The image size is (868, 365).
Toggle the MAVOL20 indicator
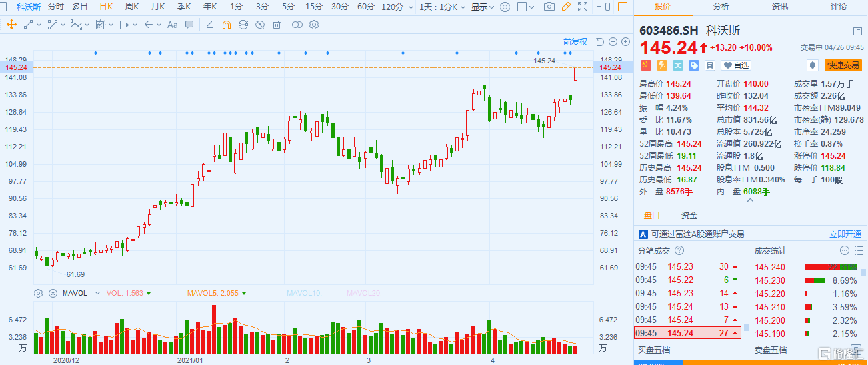(x=364, y=293)
